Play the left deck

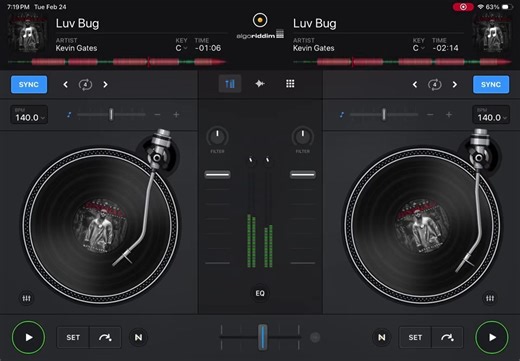(x=28, y=337)
